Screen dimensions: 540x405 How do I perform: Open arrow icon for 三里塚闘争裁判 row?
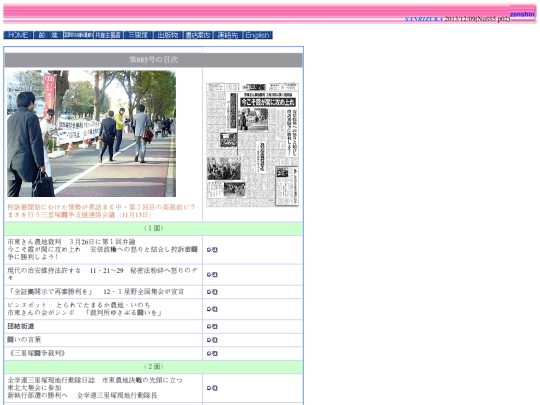(x=212, y=353)
